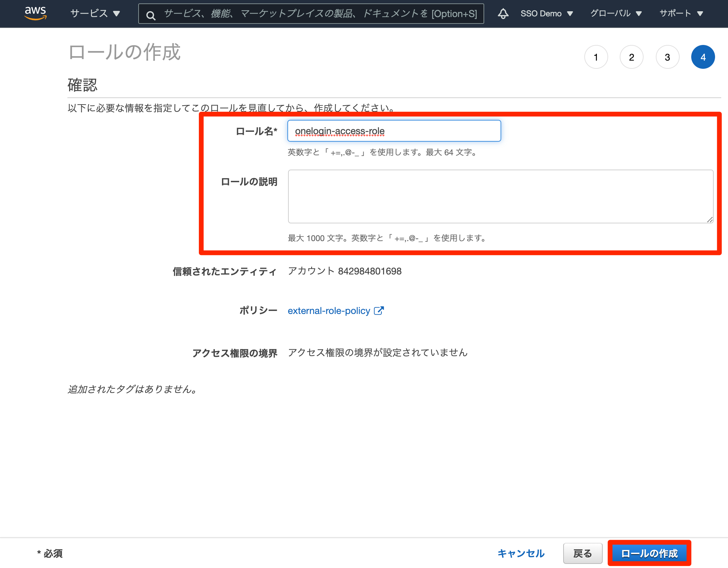Click the ロールの作成 page heading
Screen dimensions: 728x568
click(124, 52)
